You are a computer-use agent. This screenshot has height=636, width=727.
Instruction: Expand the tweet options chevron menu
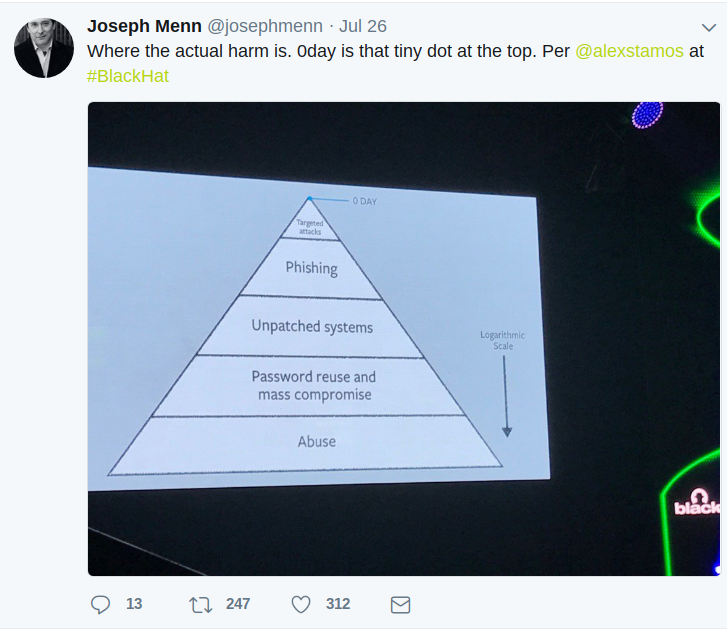pyautogui.click(x=709, y=27)
